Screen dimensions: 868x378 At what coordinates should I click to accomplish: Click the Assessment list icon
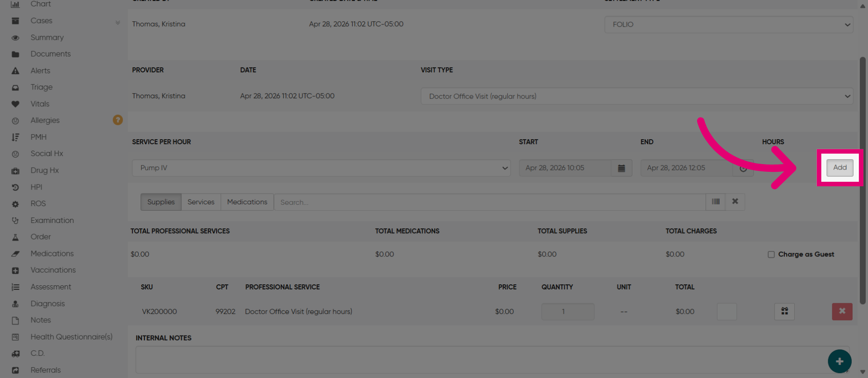coord(15,287)
